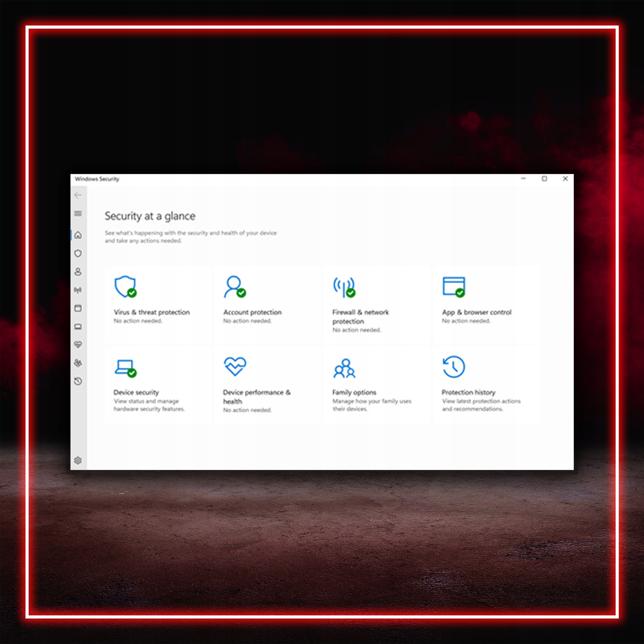Viewport: 644px width, 644px height.
Task: Select the Home sidebar icon
Action: pos(78,235)
